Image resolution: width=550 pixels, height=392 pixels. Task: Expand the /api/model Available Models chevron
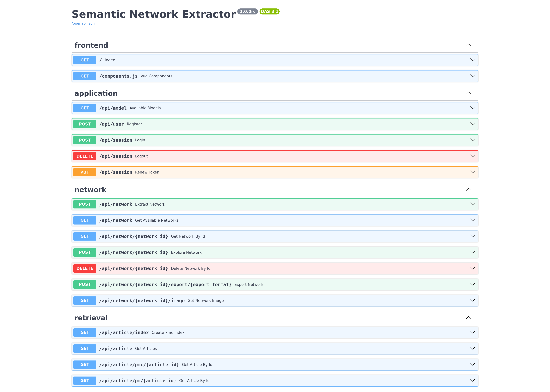point(473,108)
